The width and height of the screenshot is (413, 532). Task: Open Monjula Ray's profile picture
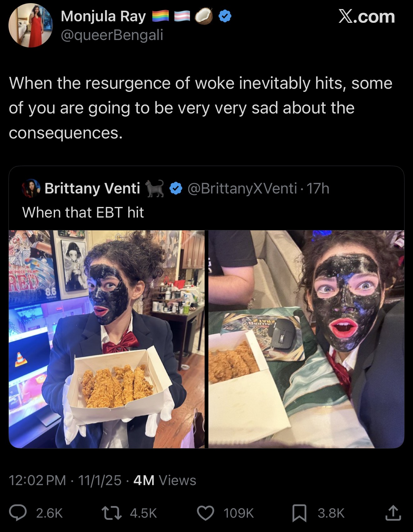click(x=30, y=25)
